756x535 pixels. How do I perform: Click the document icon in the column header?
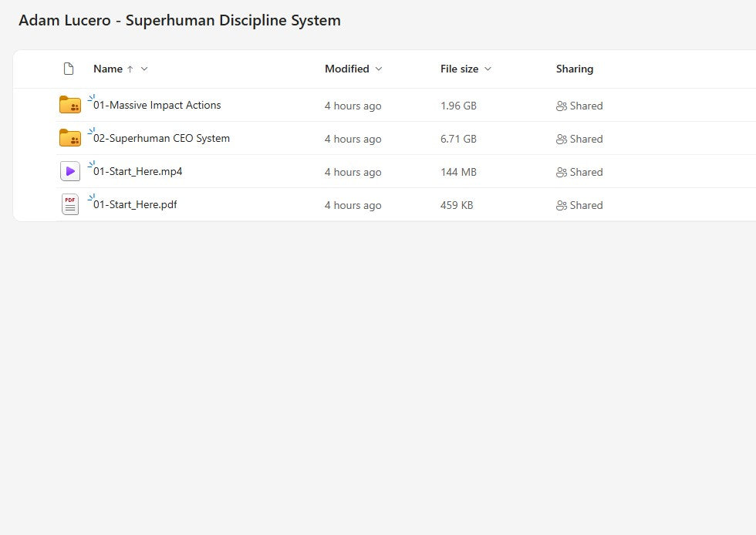click(69, 68)
